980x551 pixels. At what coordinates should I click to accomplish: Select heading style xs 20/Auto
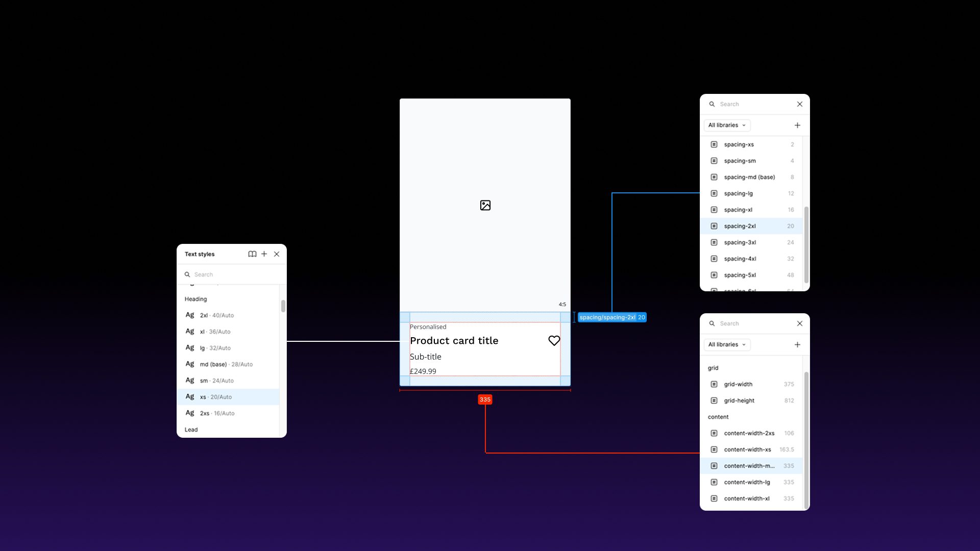(228, 397)
